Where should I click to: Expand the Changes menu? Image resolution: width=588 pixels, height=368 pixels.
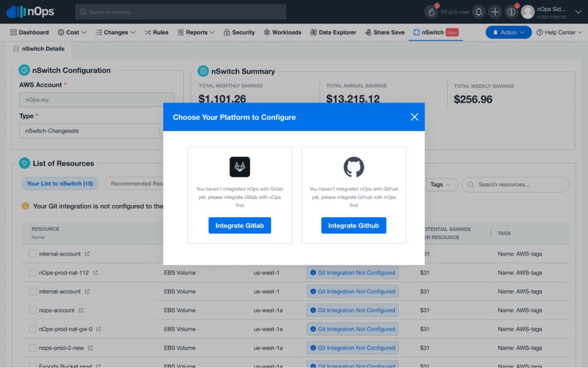(x=115, y=32)
